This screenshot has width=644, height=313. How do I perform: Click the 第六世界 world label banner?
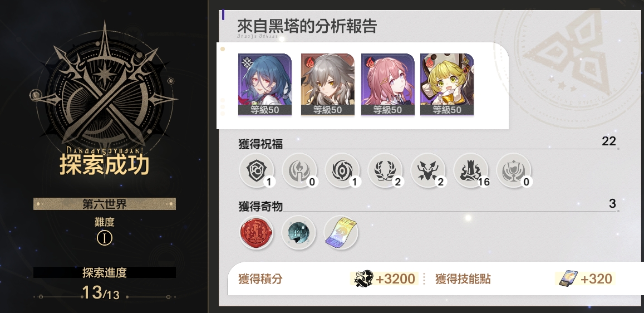pos(104,204)
